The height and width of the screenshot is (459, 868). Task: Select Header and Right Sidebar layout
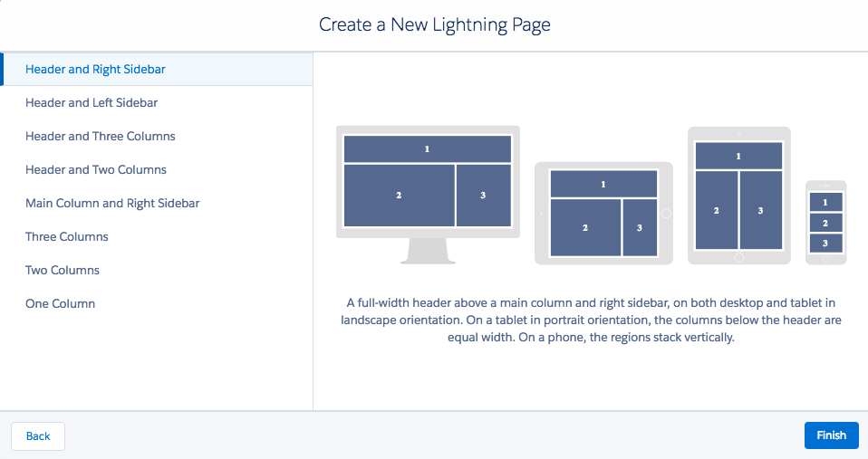click(157, 69)
